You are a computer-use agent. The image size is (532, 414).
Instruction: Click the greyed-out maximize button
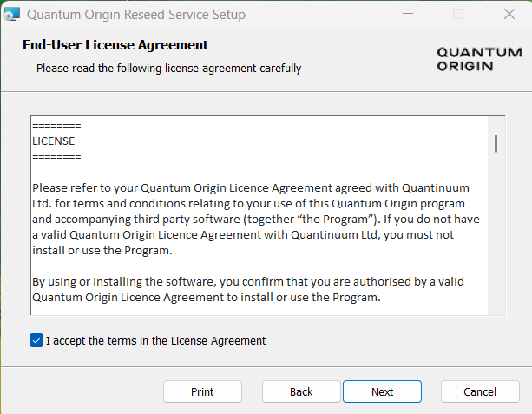[x=458, y=15]
